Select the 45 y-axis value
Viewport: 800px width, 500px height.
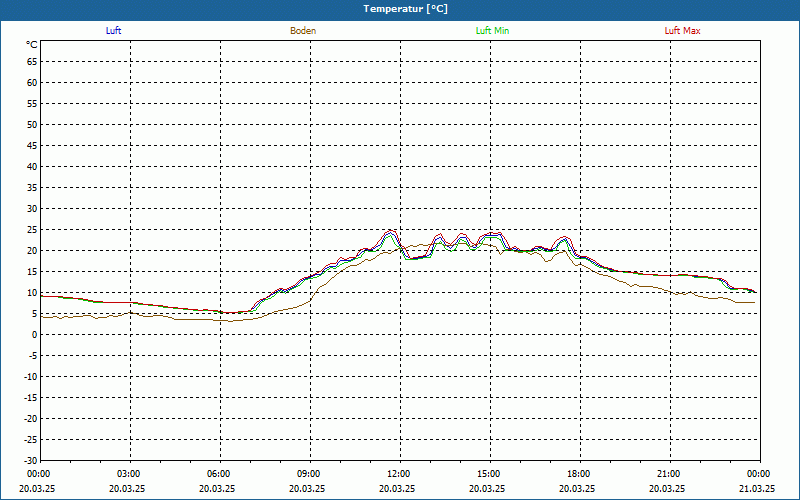32,145
